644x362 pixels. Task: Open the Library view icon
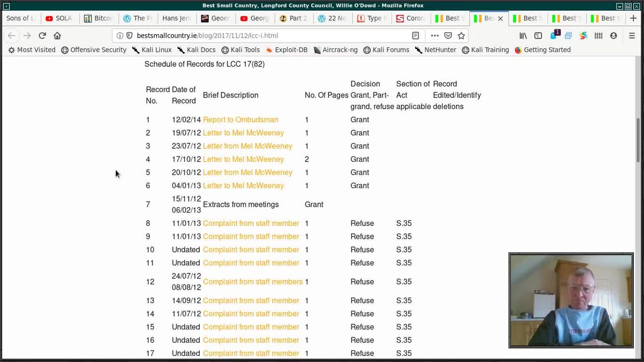click(523, 36)
